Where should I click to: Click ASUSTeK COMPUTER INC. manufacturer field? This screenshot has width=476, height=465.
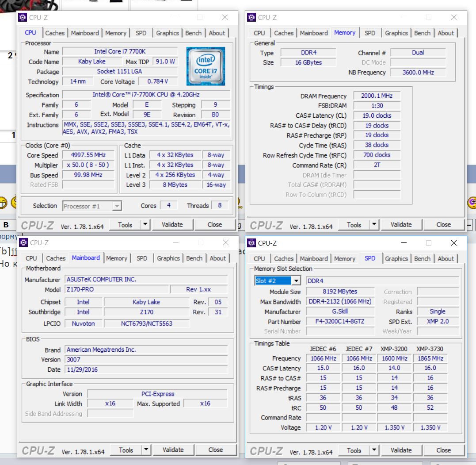point(146,279)
